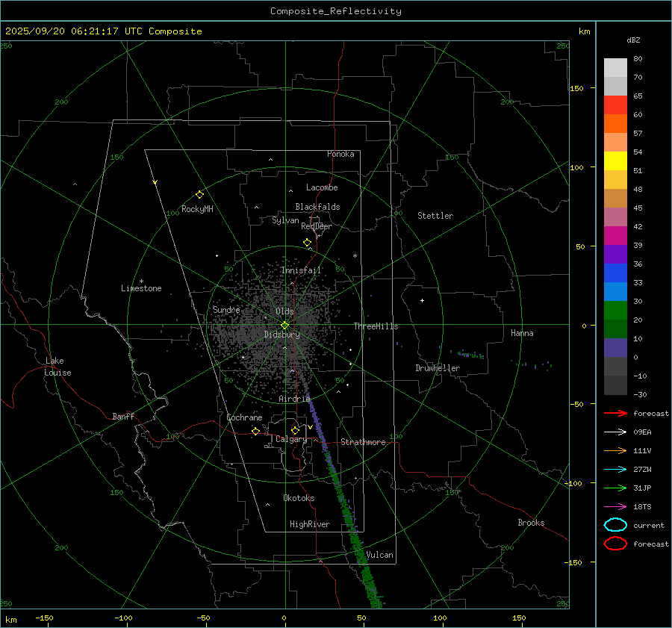Click the red forecast arrow in legend
The image size is (672, 628).
click(x=615, y=413)
